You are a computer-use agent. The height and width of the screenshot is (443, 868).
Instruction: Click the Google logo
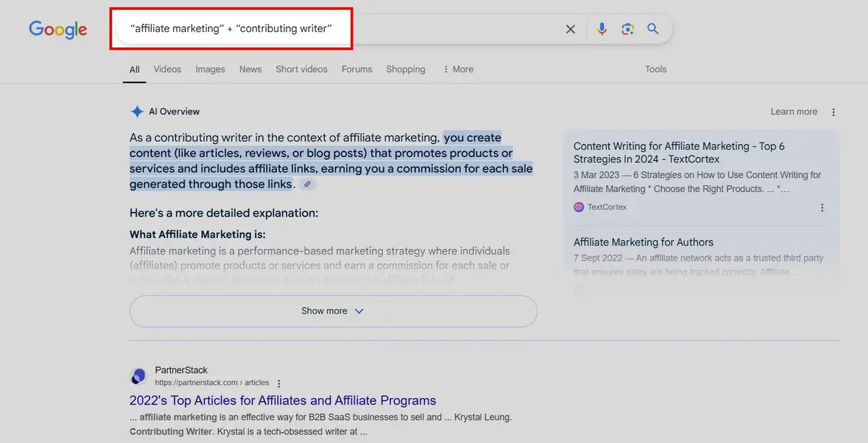coord(58,29)
